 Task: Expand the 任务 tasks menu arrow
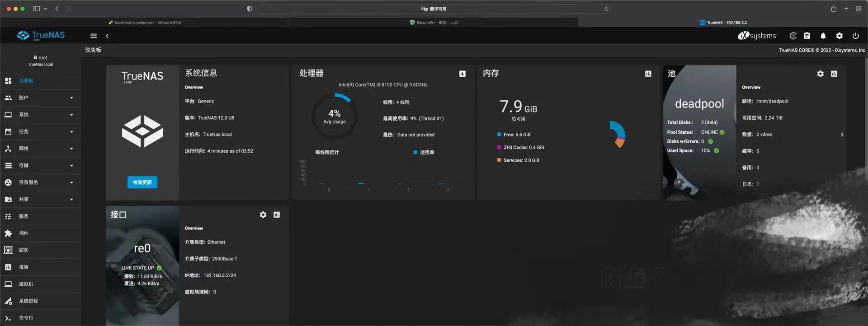(x=71, y=132)
